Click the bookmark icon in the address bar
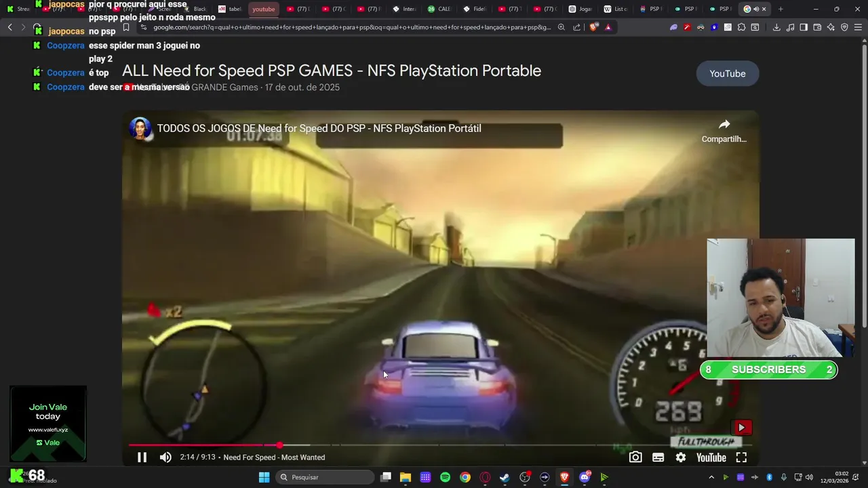 pyautogui.click(x=125, y=27)
